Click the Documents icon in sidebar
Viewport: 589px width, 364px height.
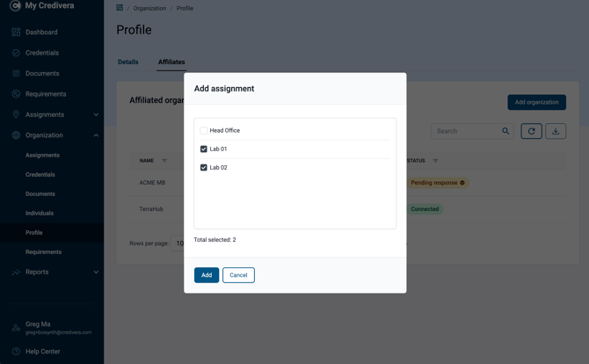coord(16,74)
